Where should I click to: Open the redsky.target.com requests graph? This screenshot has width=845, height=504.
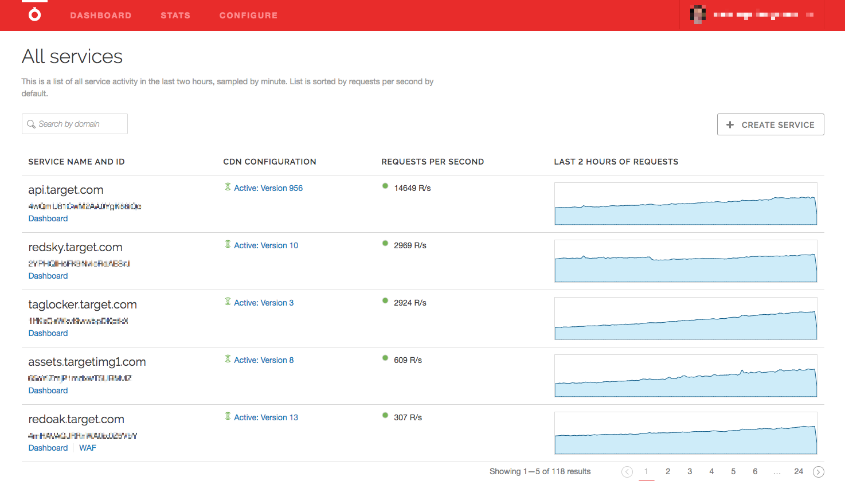686,261
